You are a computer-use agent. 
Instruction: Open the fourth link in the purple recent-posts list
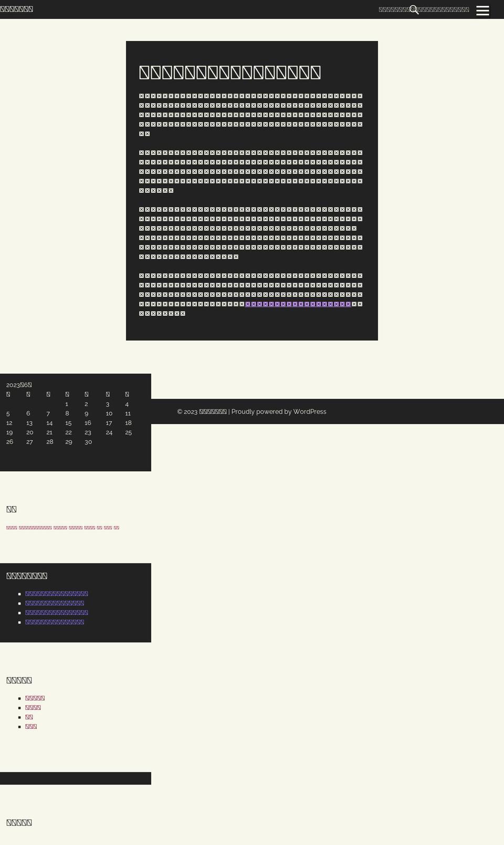click(55, 622)
